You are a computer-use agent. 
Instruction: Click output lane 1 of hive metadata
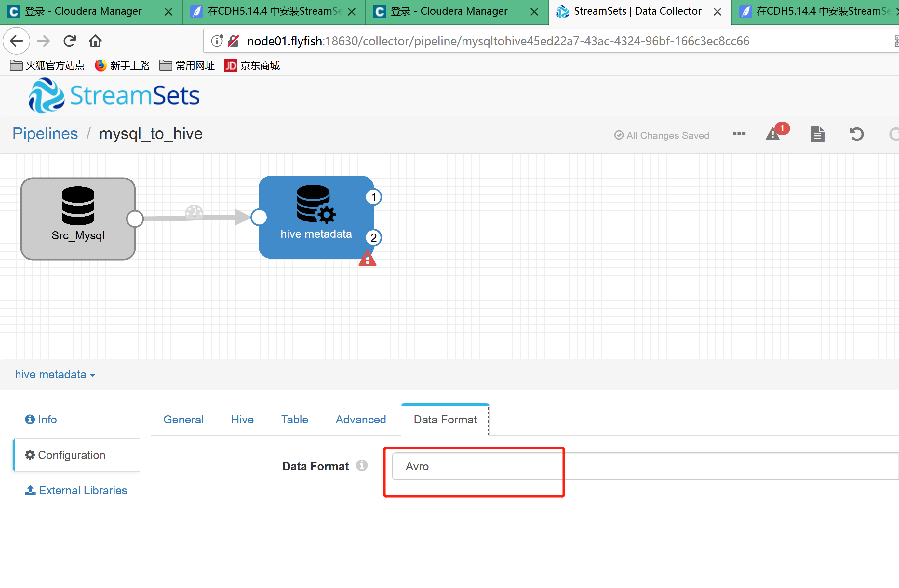[x=374, y=197]
